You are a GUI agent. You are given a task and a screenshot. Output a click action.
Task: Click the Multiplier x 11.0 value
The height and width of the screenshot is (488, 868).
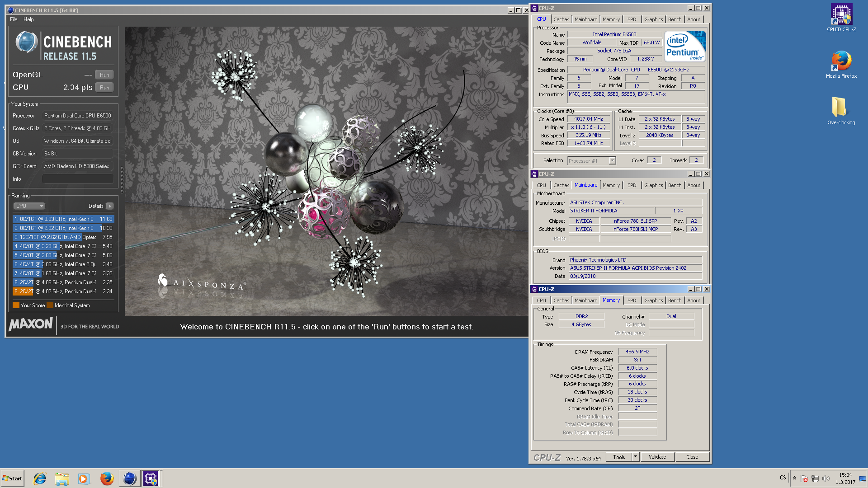(588, 127)
